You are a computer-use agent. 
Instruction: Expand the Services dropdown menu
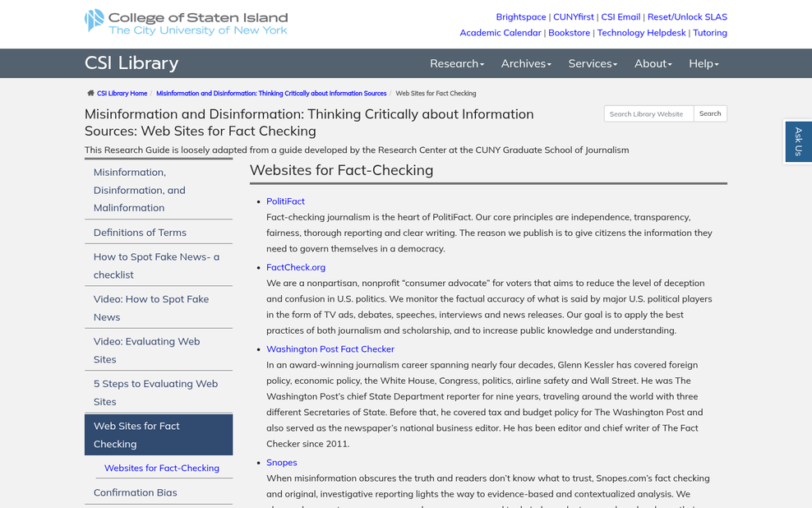coord(593,63)
